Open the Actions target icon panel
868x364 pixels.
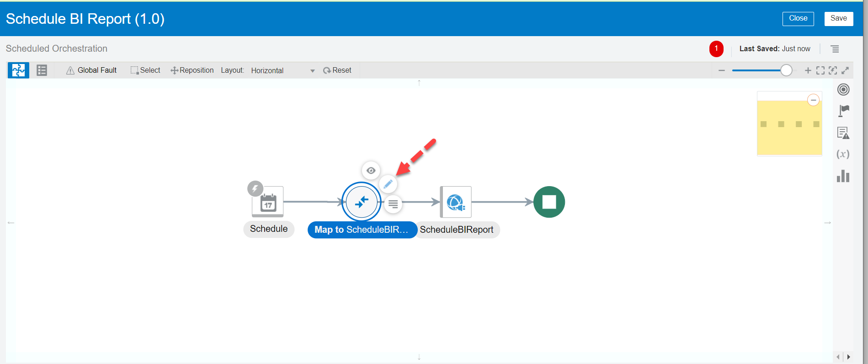coord(843,90)
